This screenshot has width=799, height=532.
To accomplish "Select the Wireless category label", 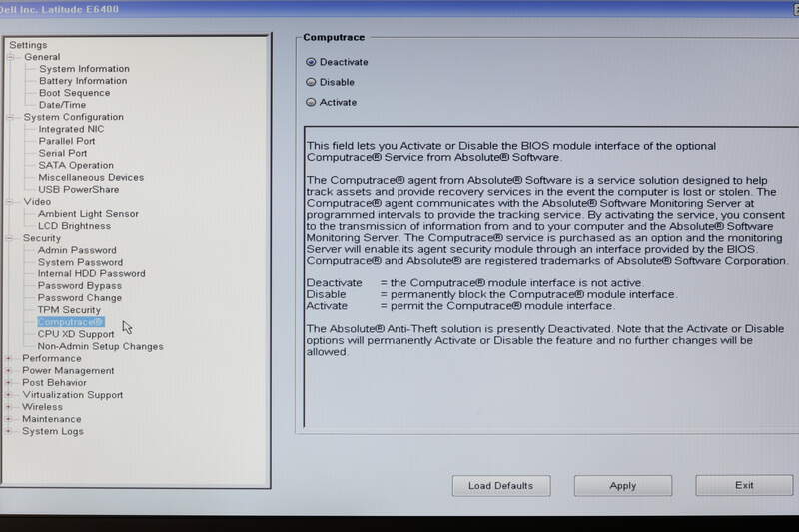I will point(42,407).
